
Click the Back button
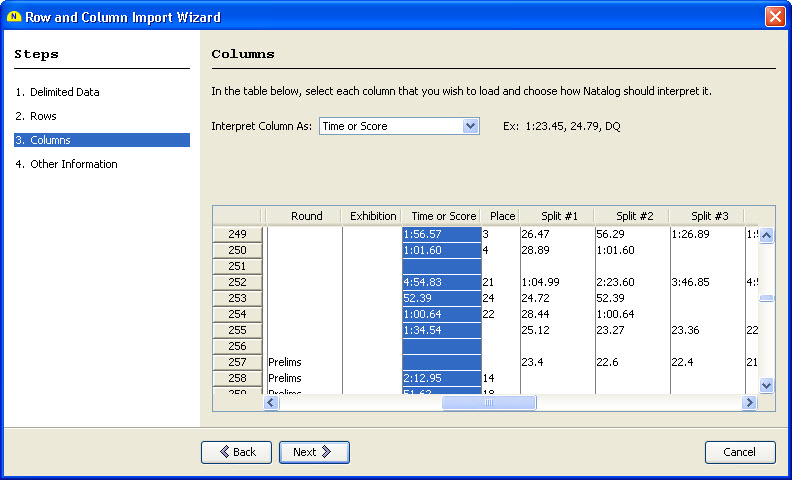(236, 452)
